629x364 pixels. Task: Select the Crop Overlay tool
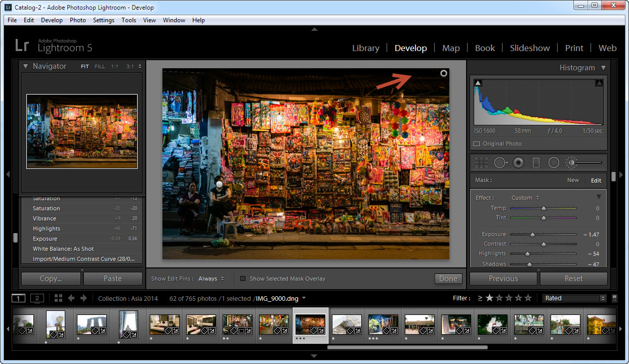tap(481, 162)
